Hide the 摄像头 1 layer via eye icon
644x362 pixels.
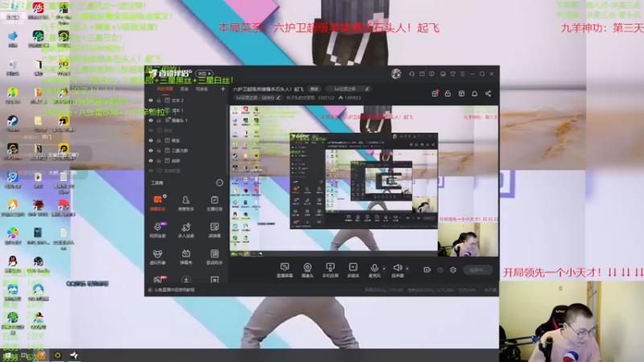(151, 120)
